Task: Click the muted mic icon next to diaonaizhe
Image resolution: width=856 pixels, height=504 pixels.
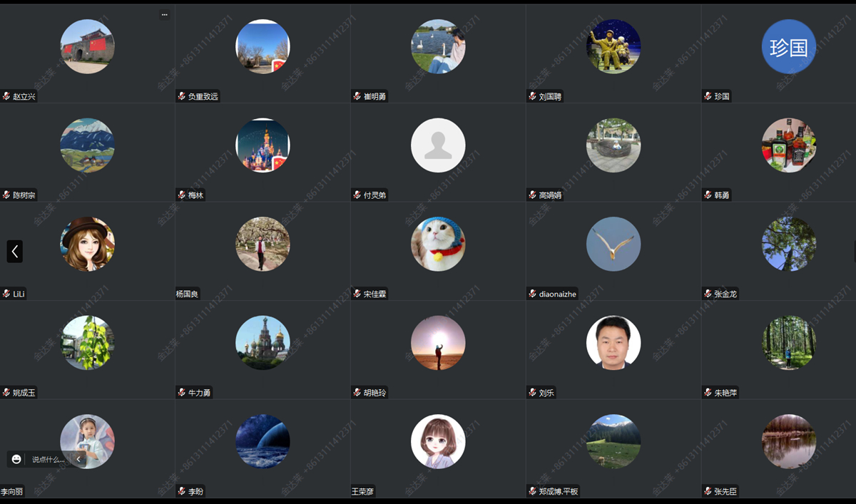Action: [532, 294]
